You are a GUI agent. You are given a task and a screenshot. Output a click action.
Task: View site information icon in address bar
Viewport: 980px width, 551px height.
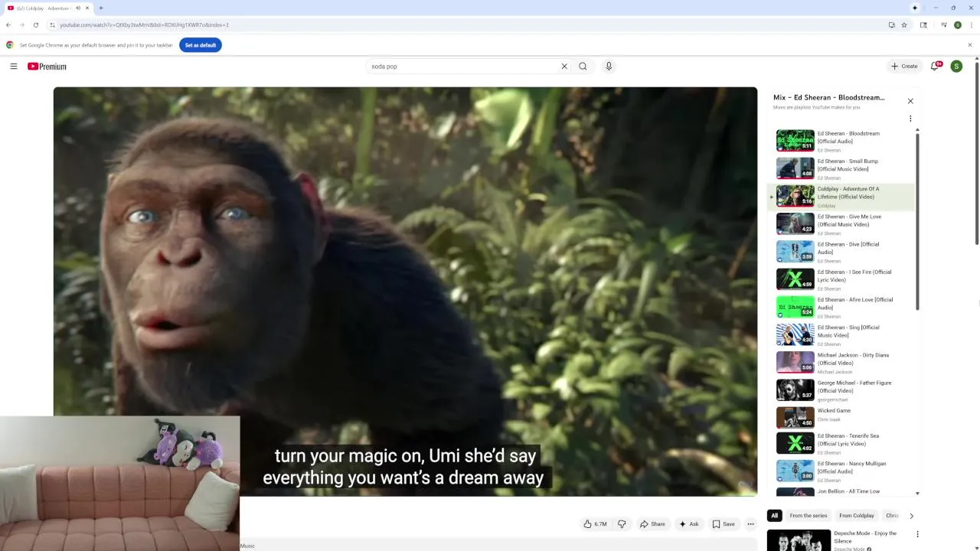pos(52,25)
